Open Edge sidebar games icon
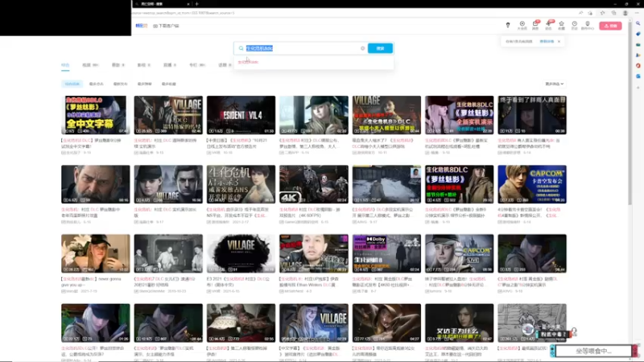Screen dimensions: 644x362 tap(638, 55)
